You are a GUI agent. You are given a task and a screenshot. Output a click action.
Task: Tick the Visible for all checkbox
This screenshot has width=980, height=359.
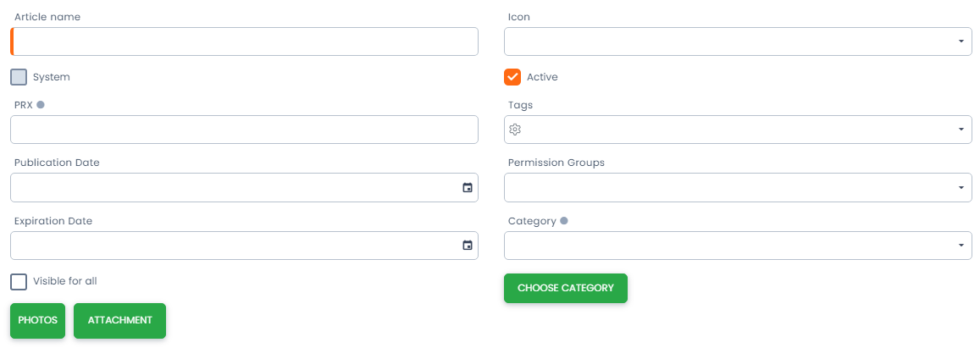[19, 281]
